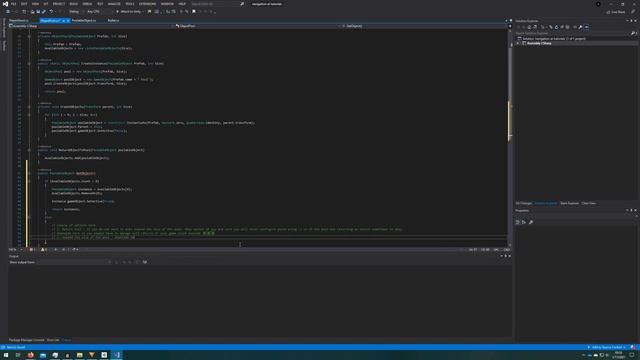The image size is (640, 360).
Task: Collapse the ReturnObjectToPool method outline
Action: [29, 150]
